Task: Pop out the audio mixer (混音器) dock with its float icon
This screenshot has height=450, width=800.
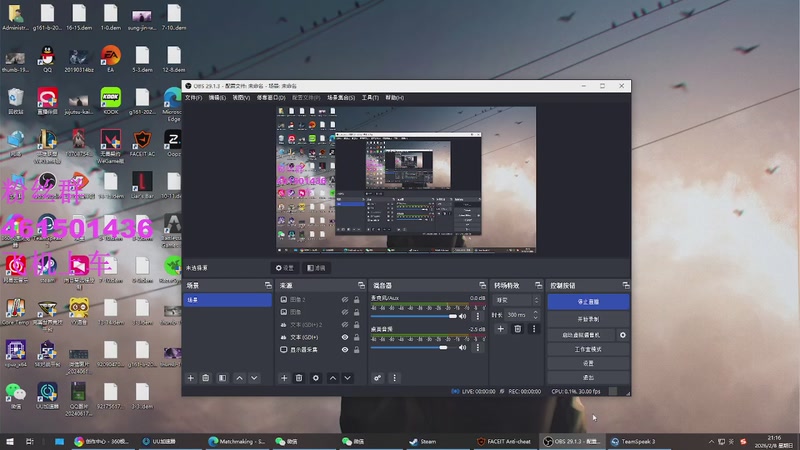Action: point(482,285)
